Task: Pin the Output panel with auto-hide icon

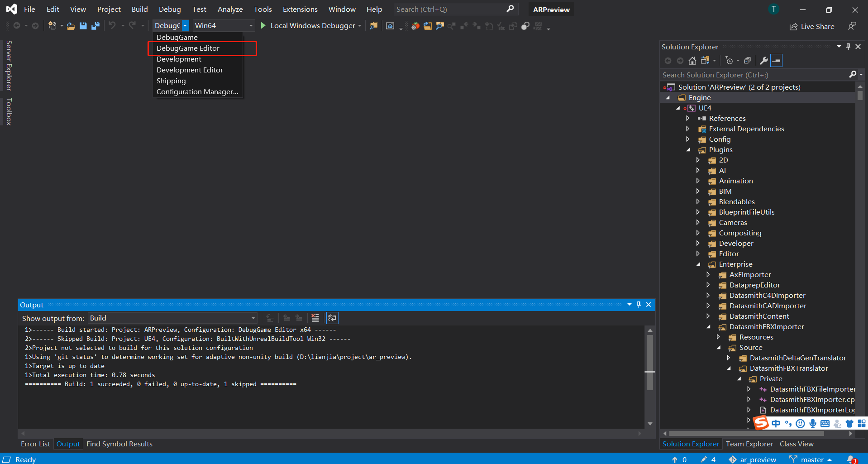Action: tap(639, 305)
